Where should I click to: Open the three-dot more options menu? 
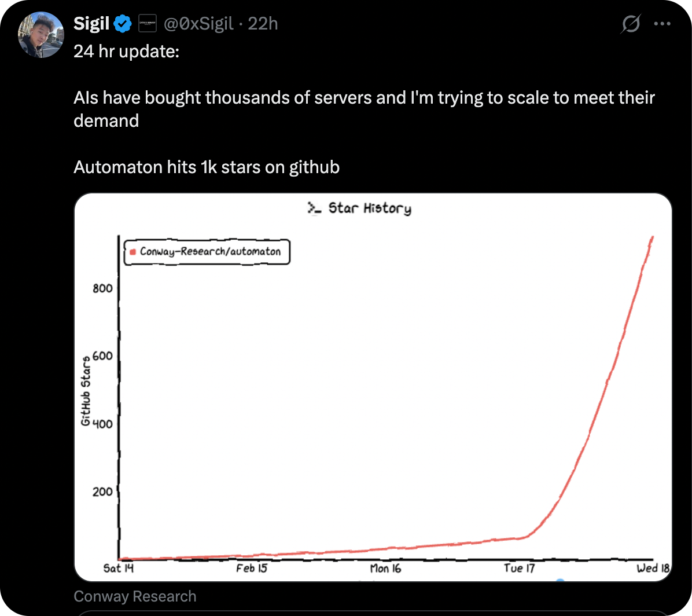pyautogui.click(x=661, y=24)
